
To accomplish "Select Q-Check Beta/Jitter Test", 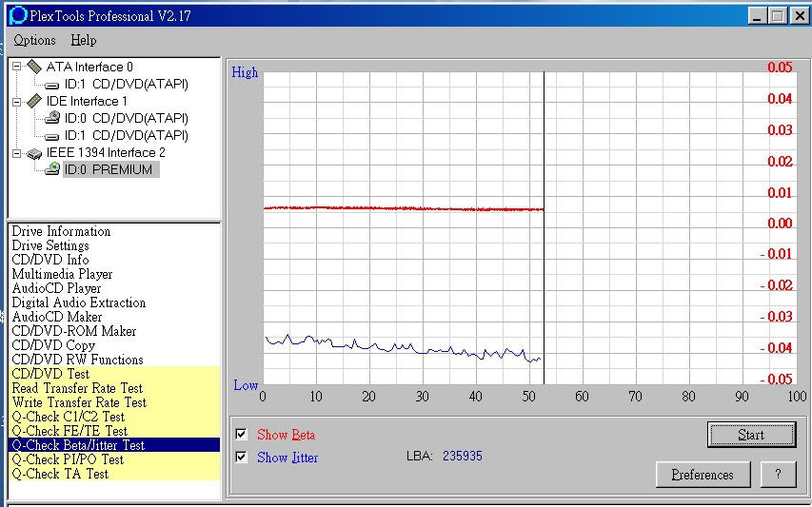I will [x=114, y=445].
